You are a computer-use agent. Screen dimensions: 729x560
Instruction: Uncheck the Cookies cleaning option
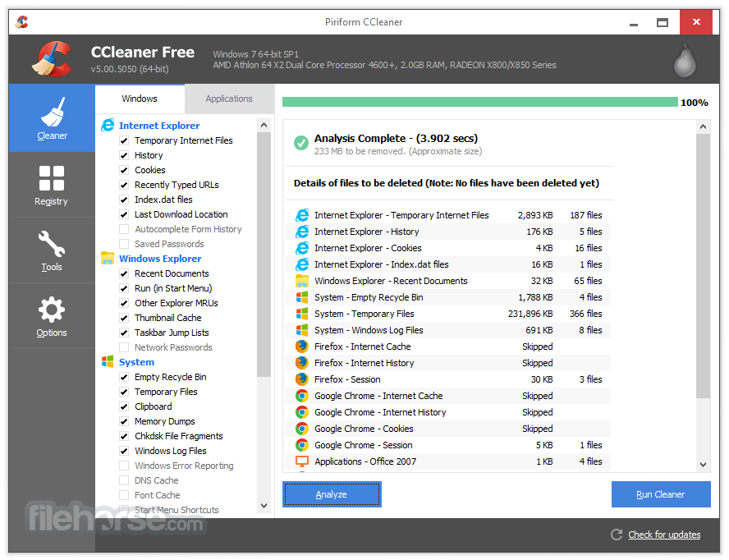[x=125, y=170]
